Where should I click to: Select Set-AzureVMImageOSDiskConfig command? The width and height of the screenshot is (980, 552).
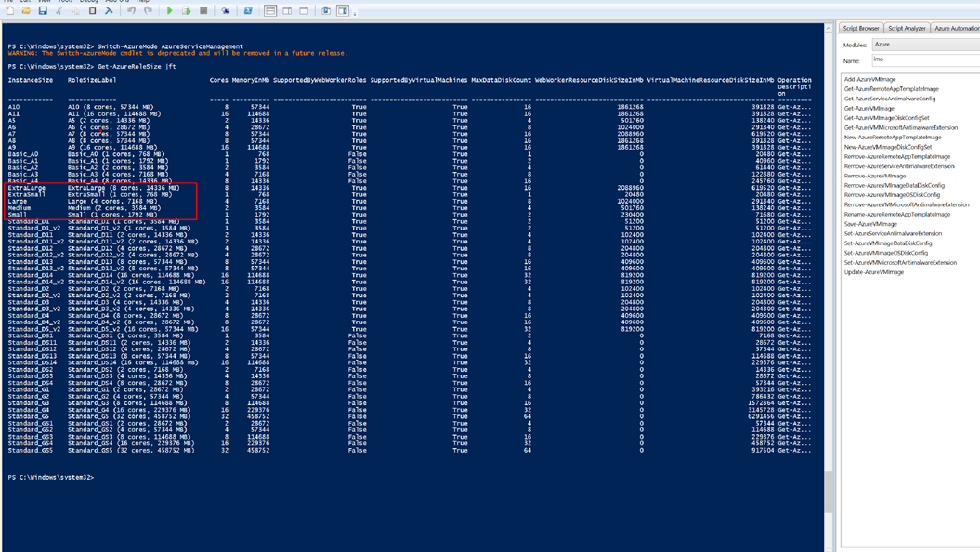pyautogui.click(x=885, y=253)
